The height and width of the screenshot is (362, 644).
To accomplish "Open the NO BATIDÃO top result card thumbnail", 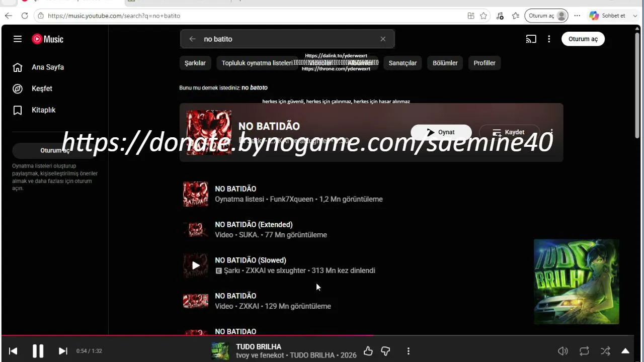I will [x=209, y=132].
